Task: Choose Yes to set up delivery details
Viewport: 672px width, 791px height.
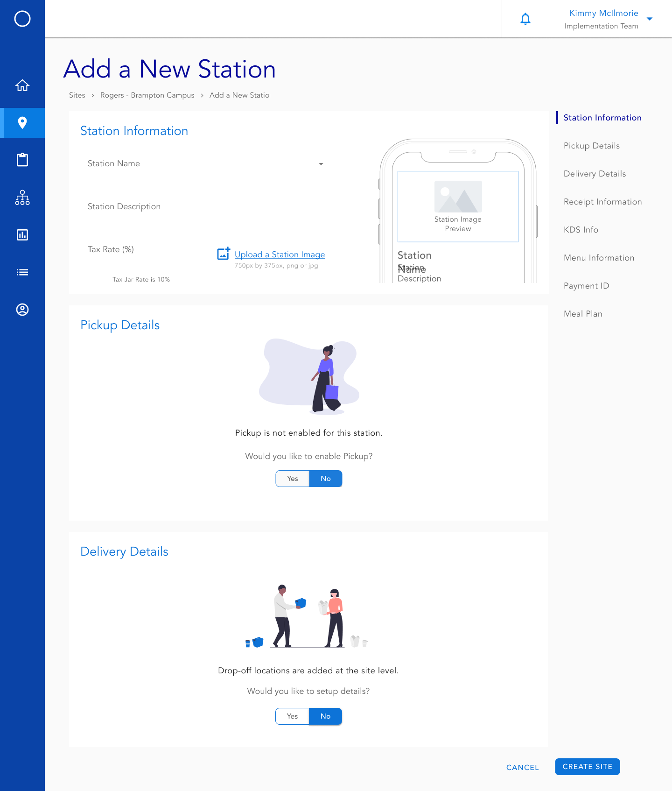Action: point(293,716)
